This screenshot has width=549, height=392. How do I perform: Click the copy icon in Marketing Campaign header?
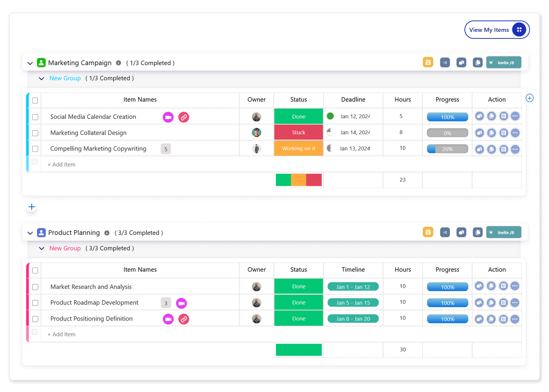coord(478,63)
